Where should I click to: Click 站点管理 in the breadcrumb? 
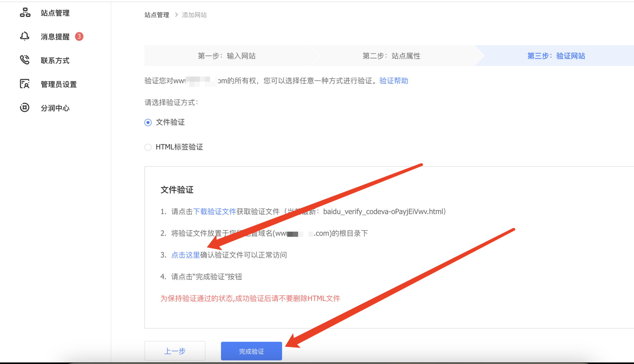click(x=157, y=15)
